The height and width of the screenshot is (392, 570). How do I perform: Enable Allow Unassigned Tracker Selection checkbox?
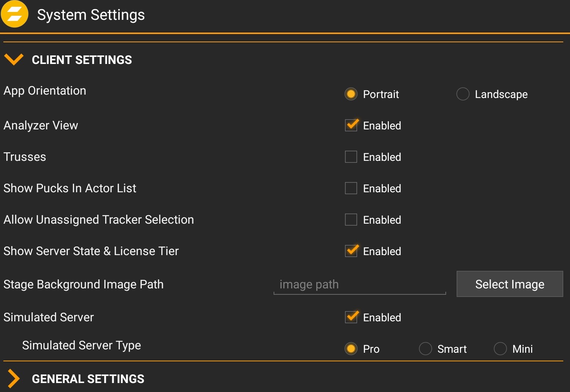click(x=351, y=220)
